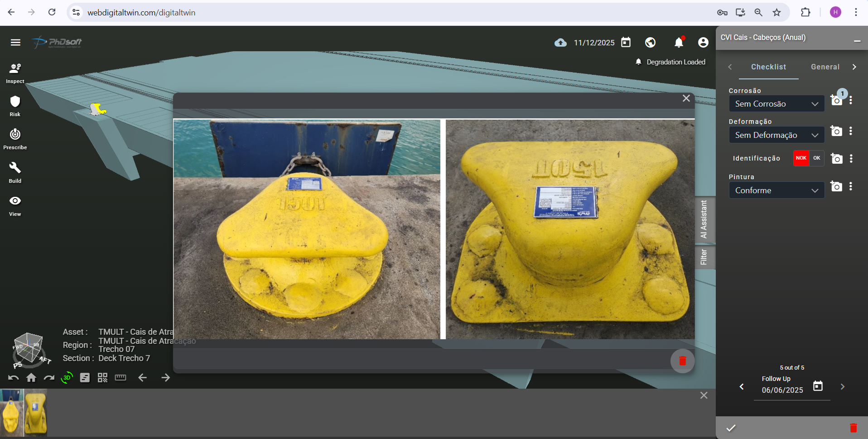Screen dimensions: 868x439
Task: Toggle the View eye tool
Action: pyautogui.click(x=15, y=206)
